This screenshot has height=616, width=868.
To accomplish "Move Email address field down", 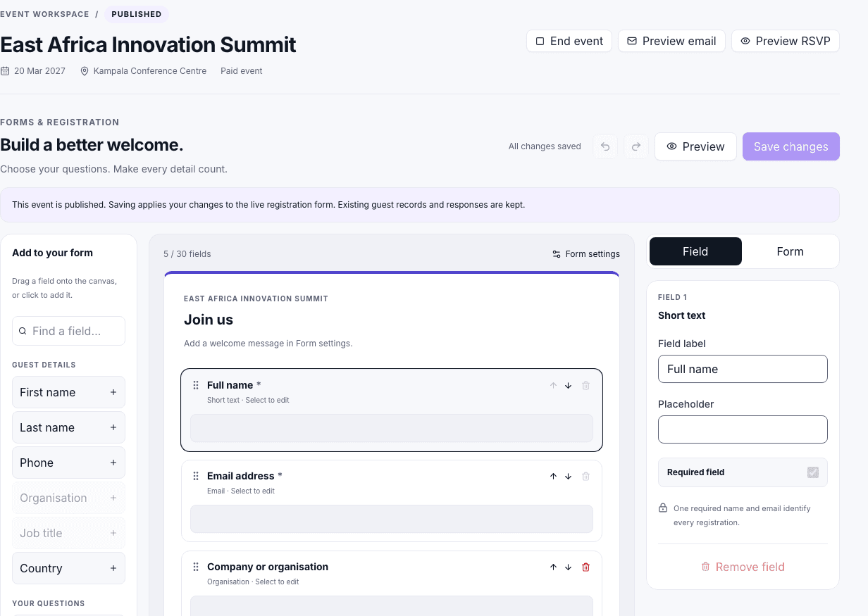I will pos(568,477).
